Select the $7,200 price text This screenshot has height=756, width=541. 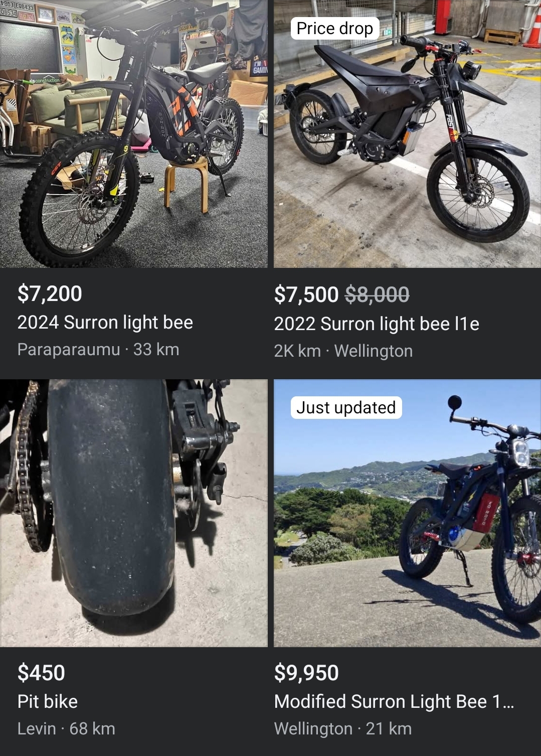[x=50, y=293]
